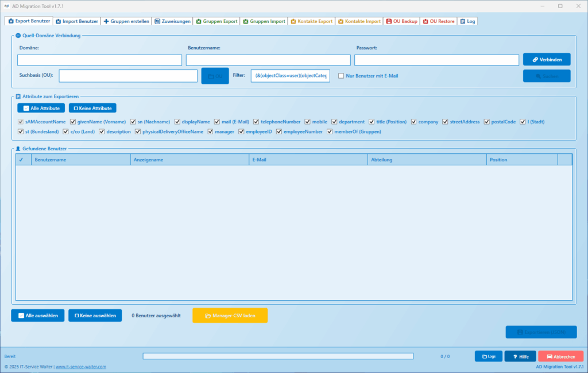588x373 pixels.
Task: Click the Alle Attribute button
Action: pos(40,107)
